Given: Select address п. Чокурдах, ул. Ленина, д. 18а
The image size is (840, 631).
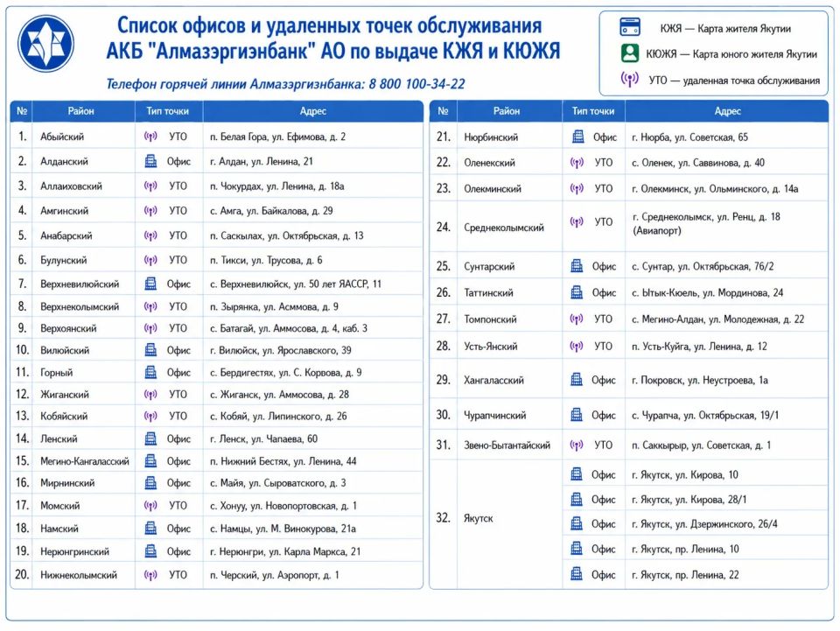Looking at the screenshot, I should pos(277,186).
